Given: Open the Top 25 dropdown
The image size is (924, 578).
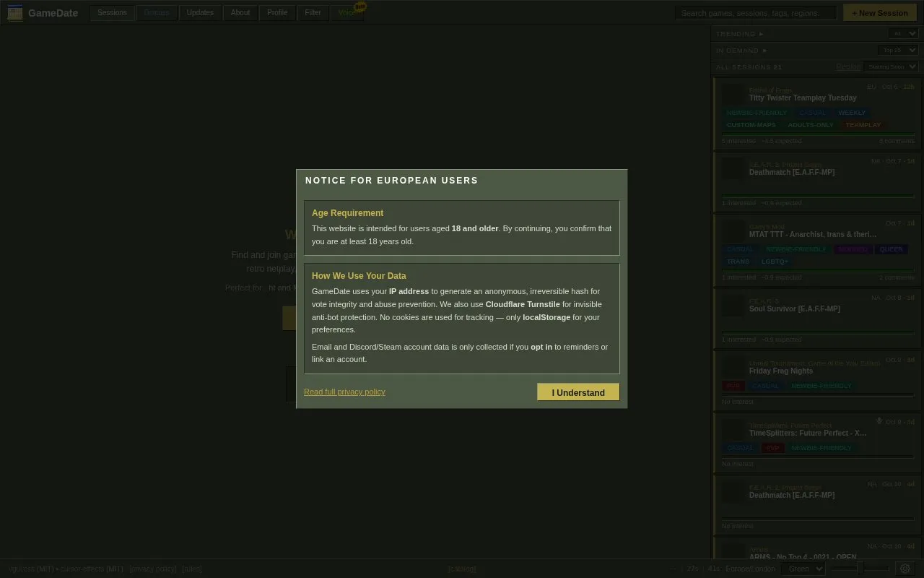Looking at the screenshot, I should [x=898, y=50].
